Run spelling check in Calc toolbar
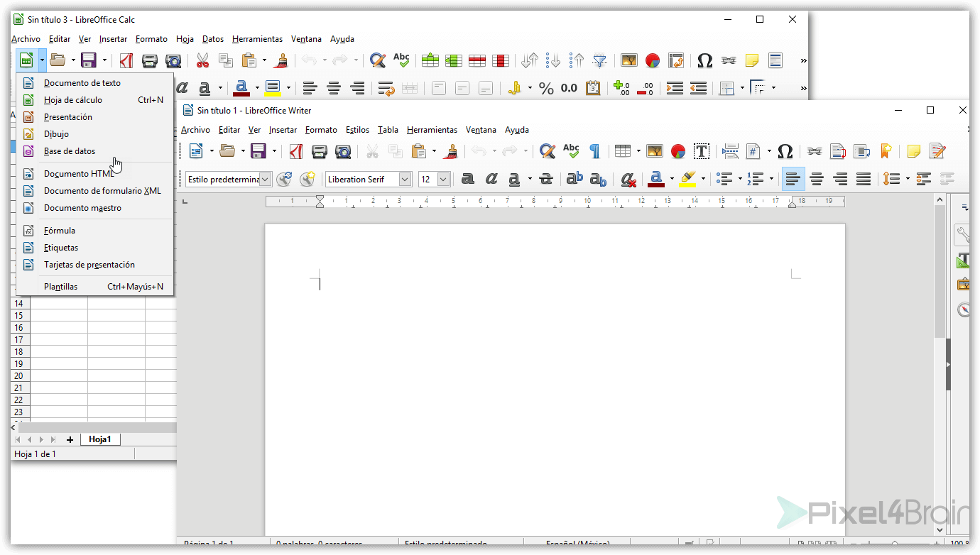This screenshot has width=980, height=555. pyautogui.click(x=401, y=61)
